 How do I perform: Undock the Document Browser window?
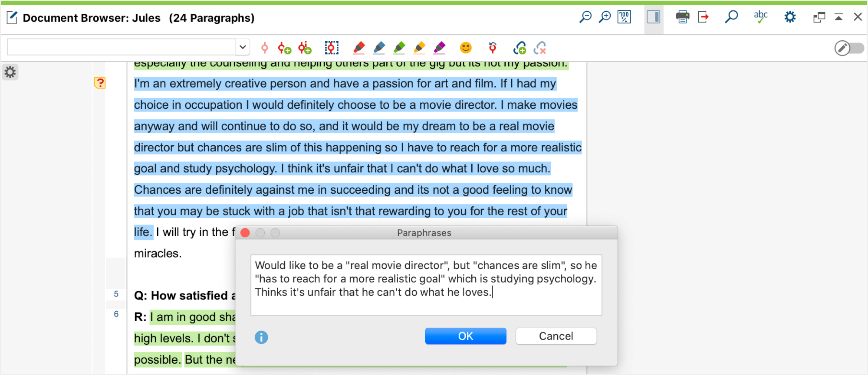point(819,17)
